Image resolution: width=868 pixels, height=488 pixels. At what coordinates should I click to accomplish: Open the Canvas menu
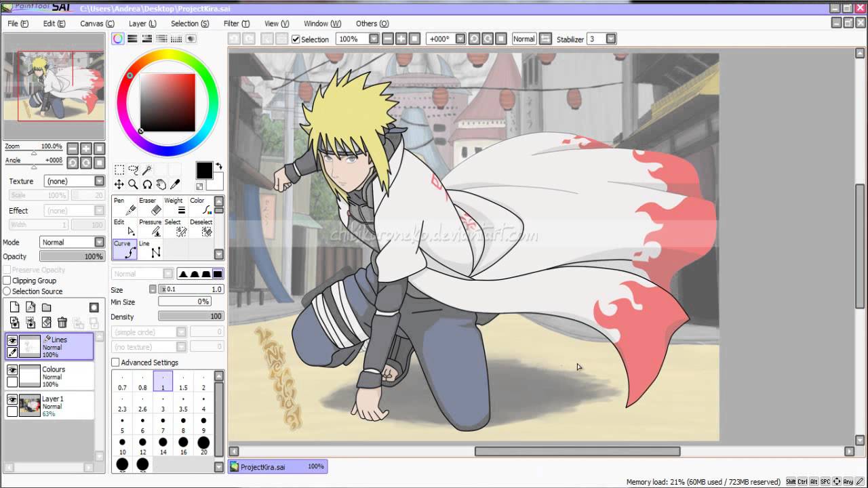coord(97,23)
